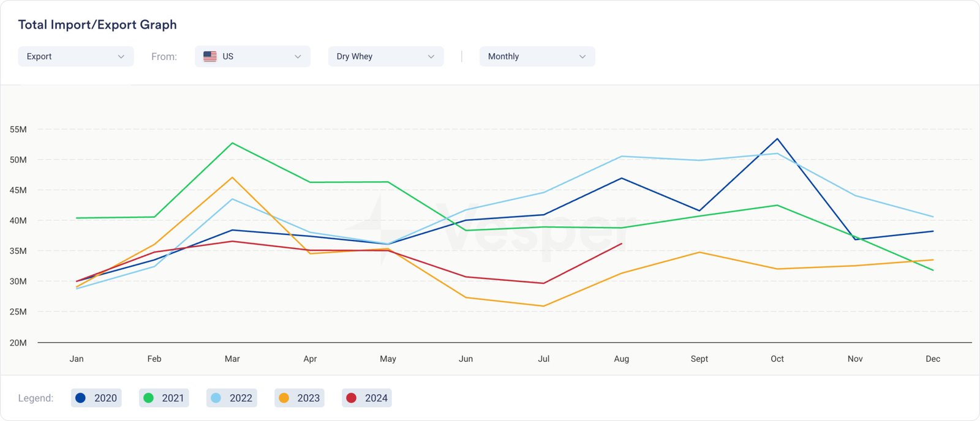Open the Monthly interval dropdown
The width and height of the screenshot is (980, 421).
tap(537, 56)
